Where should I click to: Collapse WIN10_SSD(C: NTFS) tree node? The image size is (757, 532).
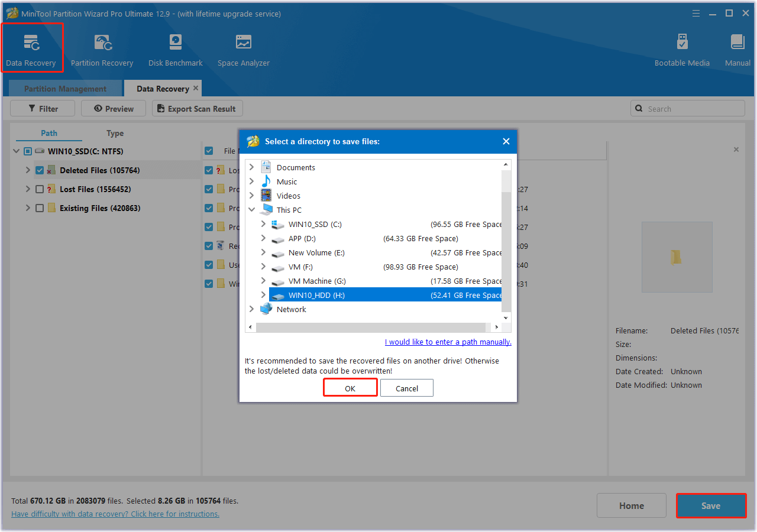pyautogui.click(x=16, y=151)
